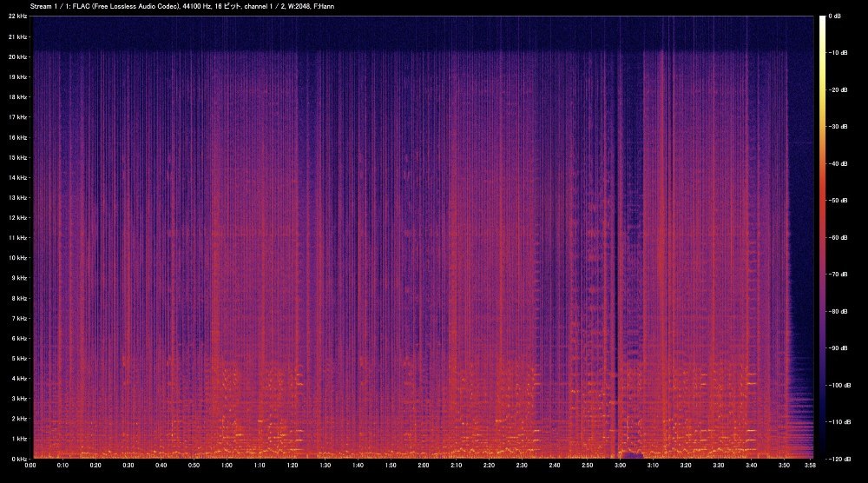868x483 pixels.
Task: Click the stream info header text starting "Stream 1 / 1: FLAC"
Action: click(x=182, y=7)
